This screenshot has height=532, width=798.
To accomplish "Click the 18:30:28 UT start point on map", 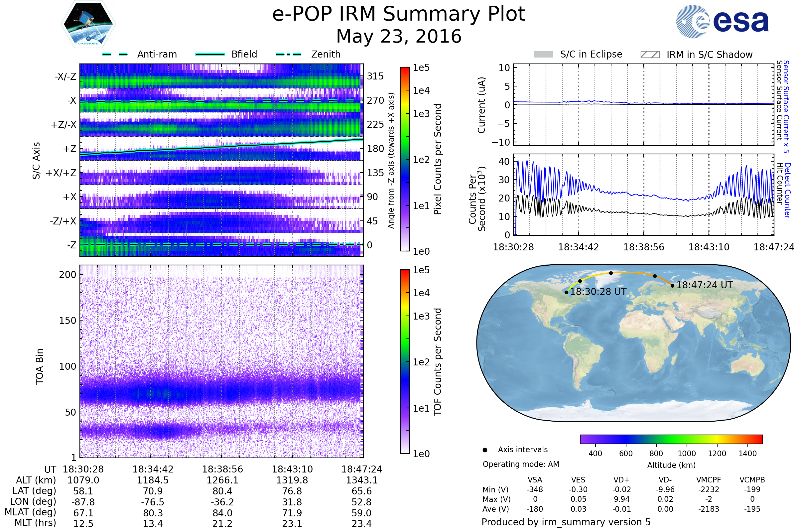I will tap(566, 293).
